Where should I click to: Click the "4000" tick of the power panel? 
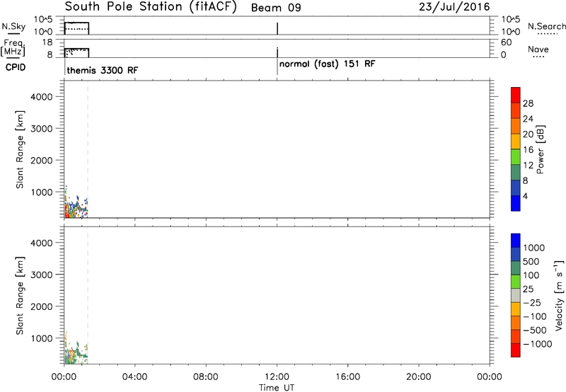click(41, 97)
